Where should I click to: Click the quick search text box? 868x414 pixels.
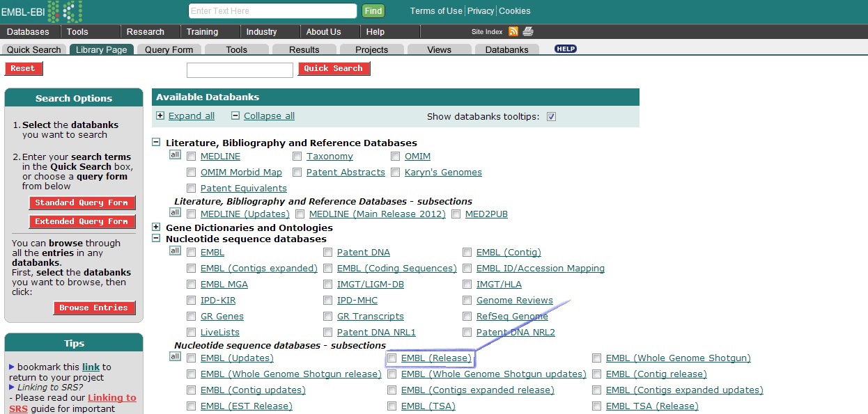pyautogui.click(x=240, y=70)
